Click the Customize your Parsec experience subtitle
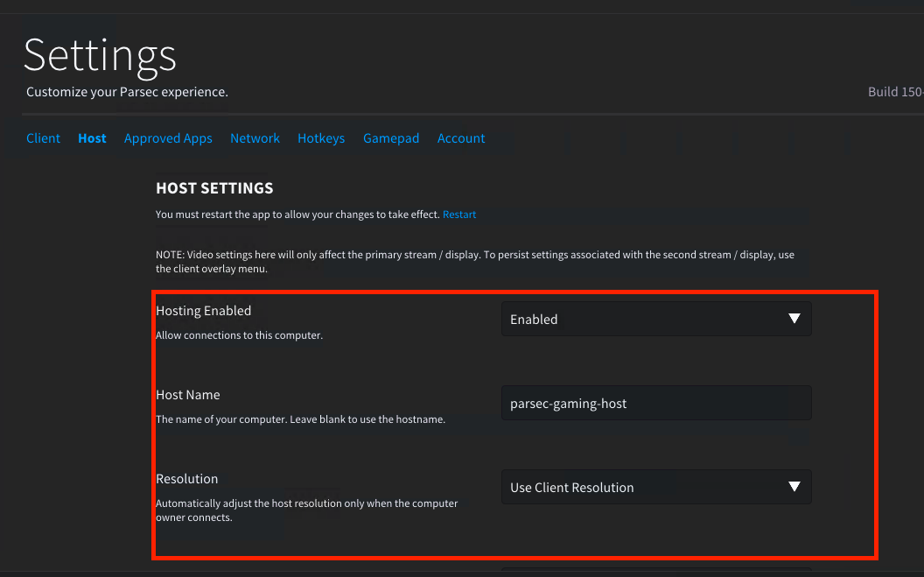The width and height of the screenshot is (924, 577). (x=127, y=92)
